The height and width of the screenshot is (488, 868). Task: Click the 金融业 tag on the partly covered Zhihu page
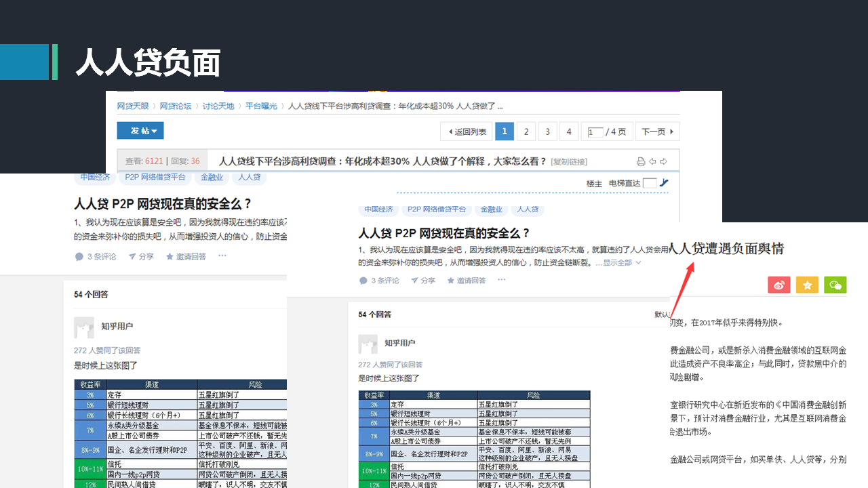coord(211,178)
